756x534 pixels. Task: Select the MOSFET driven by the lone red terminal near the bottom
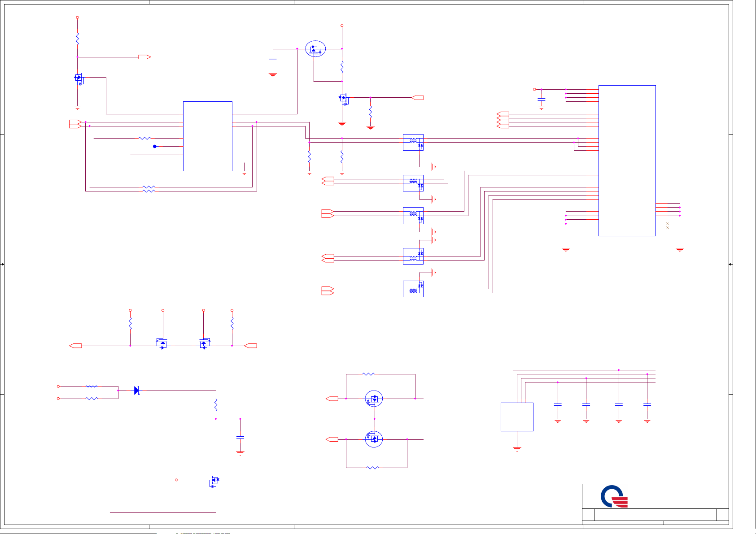pyautogui.click(x=214, y=482)
